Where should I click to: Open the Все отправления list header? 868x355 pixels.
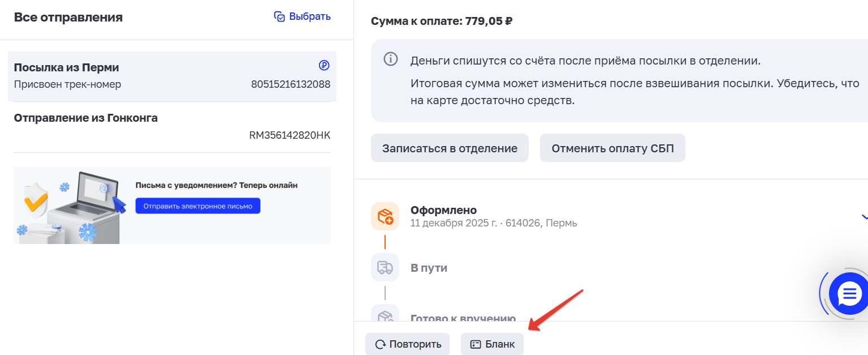[68, 16]
